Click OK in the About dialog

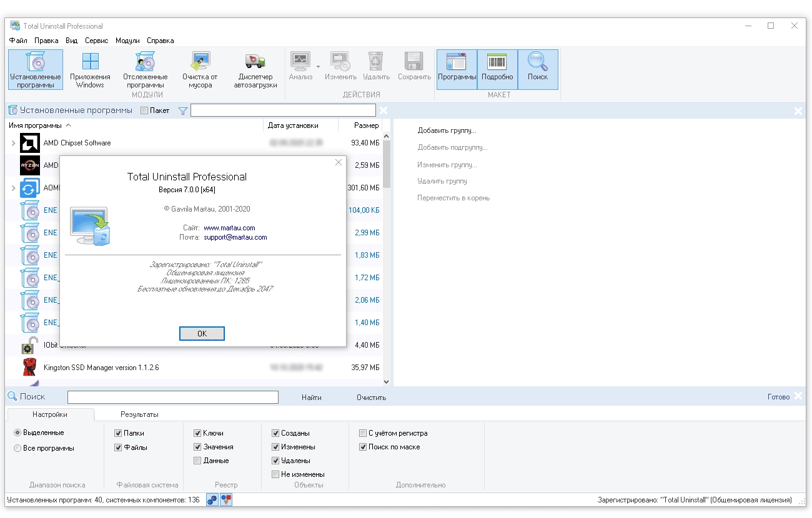[202, 334]
